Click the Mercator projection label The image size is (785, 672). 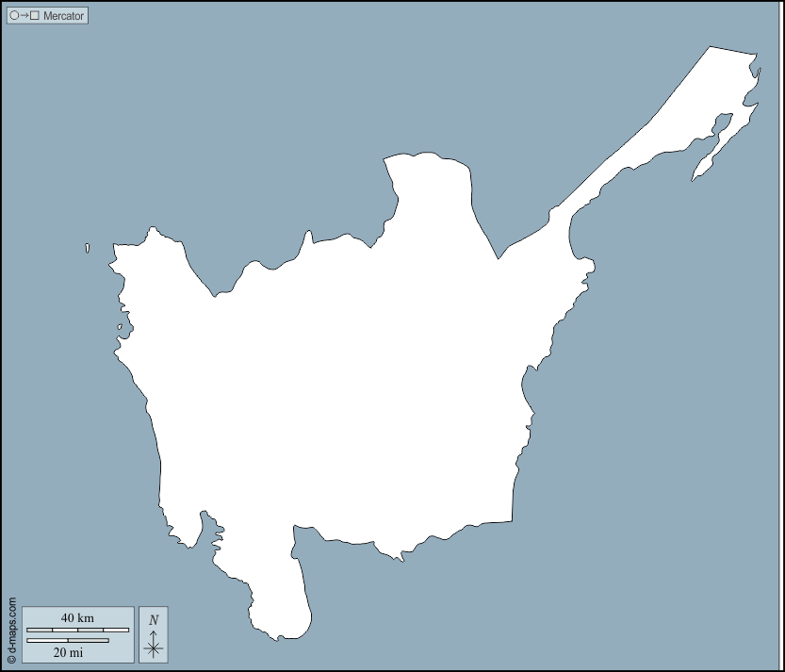coord(63,16)
